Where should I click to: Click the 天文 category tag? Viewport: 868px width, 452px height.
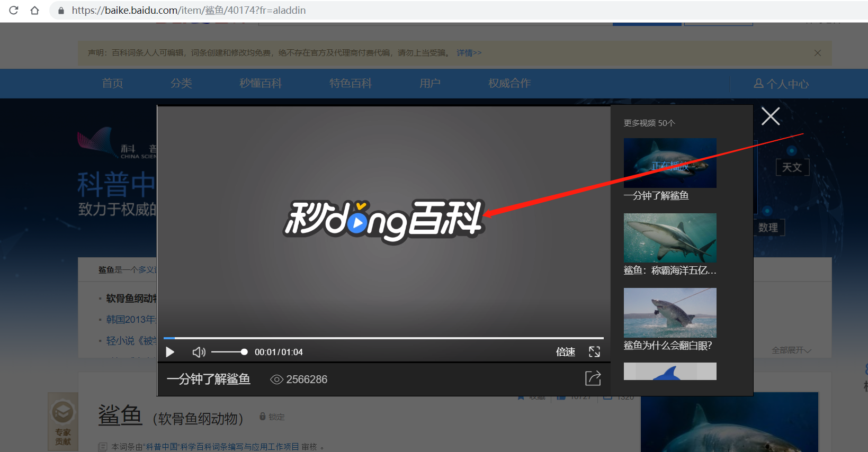792,167
